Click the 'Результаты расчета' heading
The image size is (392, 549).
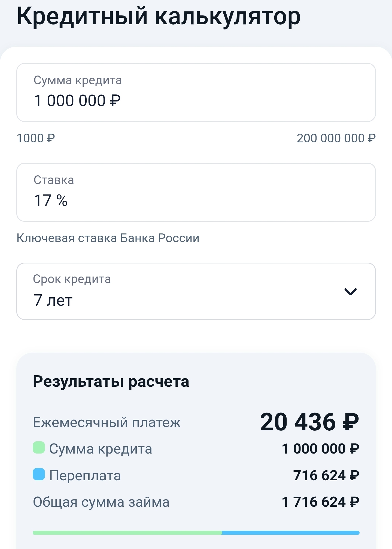[x=111, y=381]
